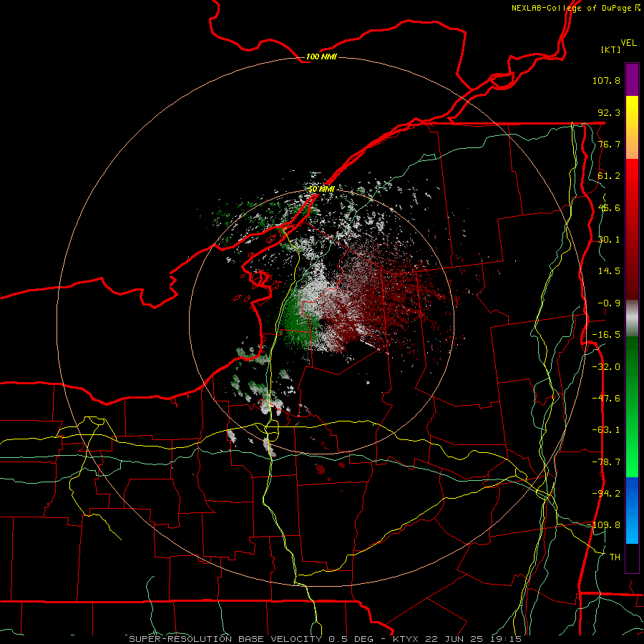Pick the -94.2 scale value
The height and width of the screenshot is (644, 644).
[606, 493]
